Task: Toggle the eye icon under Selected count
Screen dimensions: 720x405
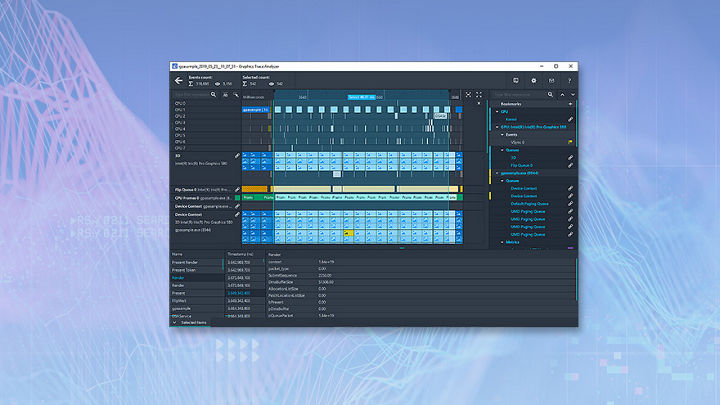Action: click(x=271, y=84)
